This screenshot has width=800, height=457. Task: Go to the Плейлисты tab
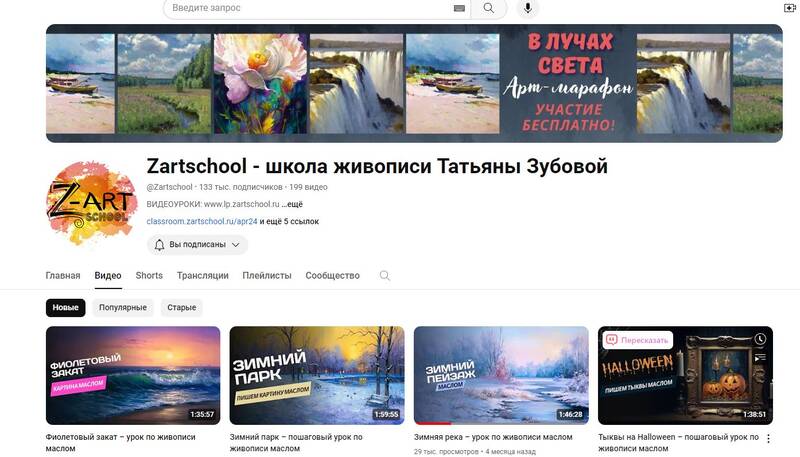pos(267,276)
